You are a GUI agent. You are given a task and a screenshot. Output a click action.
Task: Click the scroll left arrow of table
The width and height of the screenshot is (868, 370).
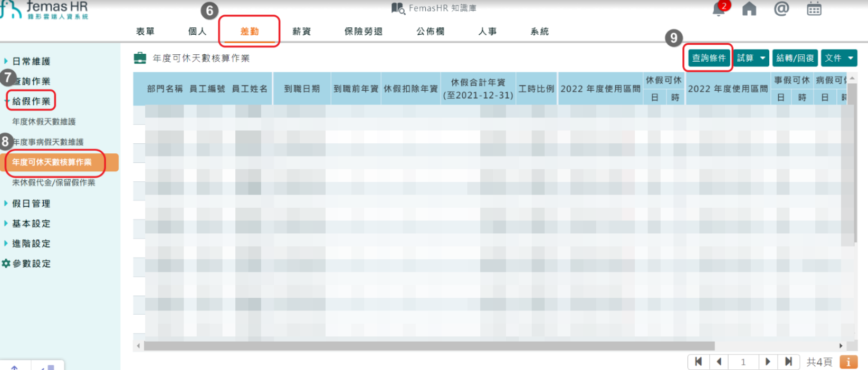[138, 346]
